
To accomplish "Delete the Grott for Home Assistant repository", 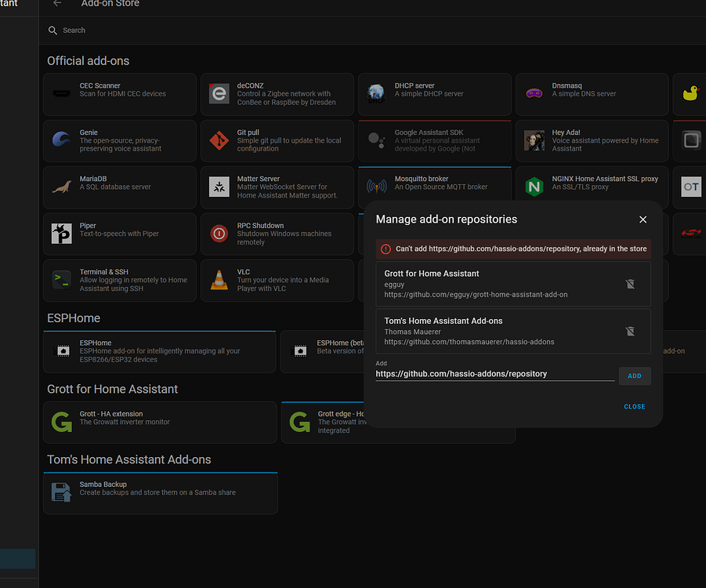I will coord(630,285).
